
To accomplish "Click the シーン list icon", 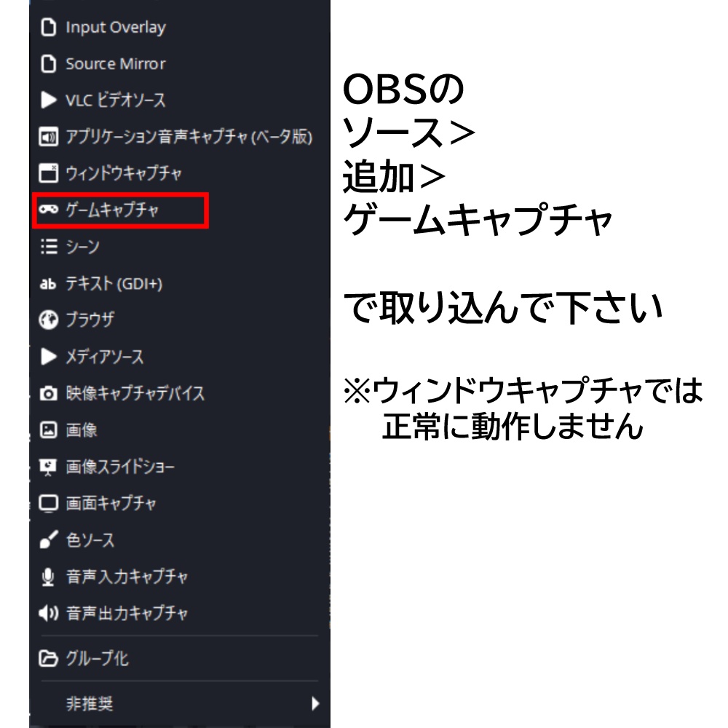I will tap(48, 247).
